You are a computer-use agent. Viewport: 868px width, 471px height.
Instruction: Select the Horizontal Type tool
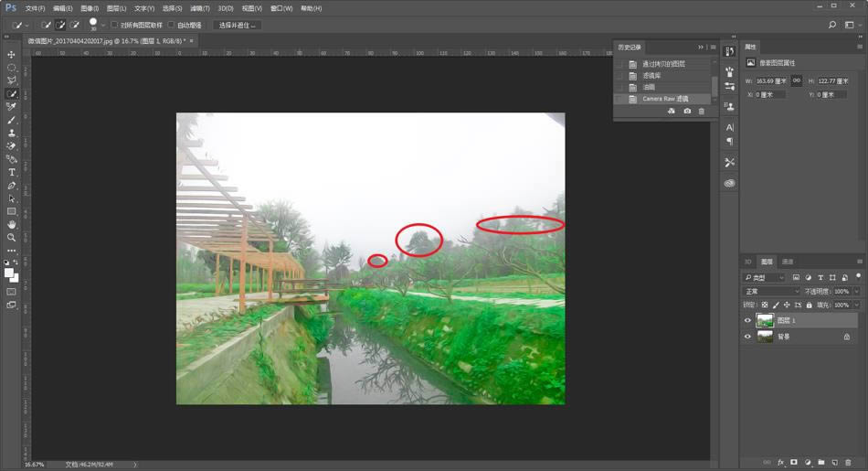[x=12, y=172]
